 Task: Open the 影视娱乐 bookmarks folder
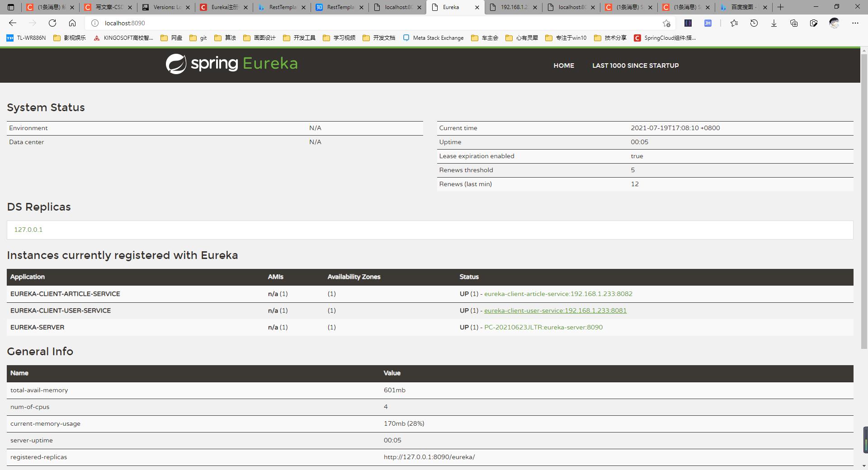[x=70, y=38]
